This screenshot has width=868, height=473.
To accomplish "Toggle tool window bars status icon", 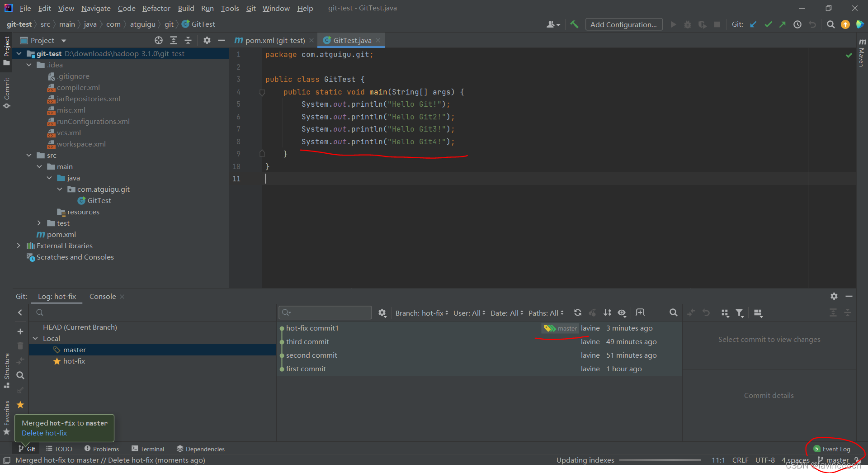I will [7, 460].
